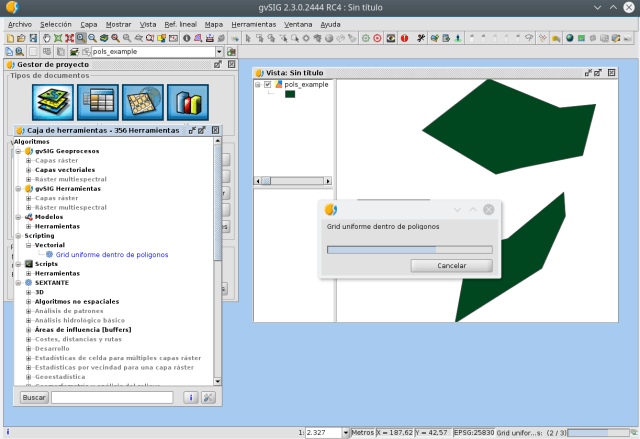Click the Buscar button

point(34,397)
